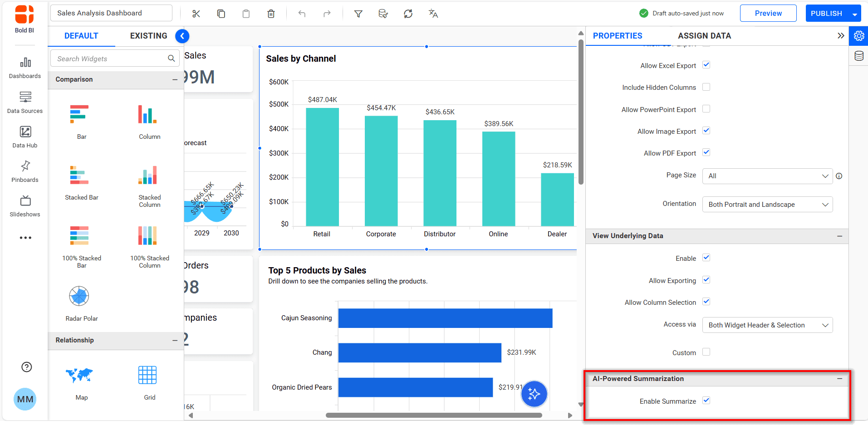This screenshot has height=425, width=868.
Task: Click the Cut scissors icon in toolbar
Action: [x=196, y=14]
